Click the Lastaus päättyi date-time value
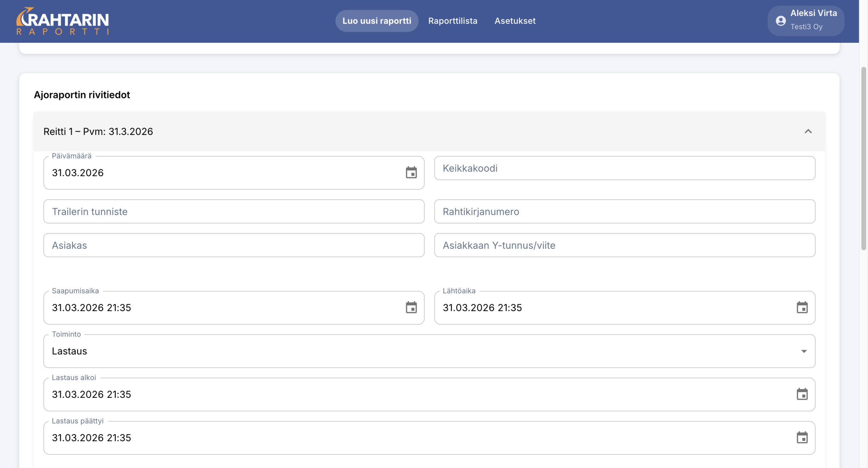The height and width of the screenshot is (468, 868). pyautogui.click(x=92, y=438)
